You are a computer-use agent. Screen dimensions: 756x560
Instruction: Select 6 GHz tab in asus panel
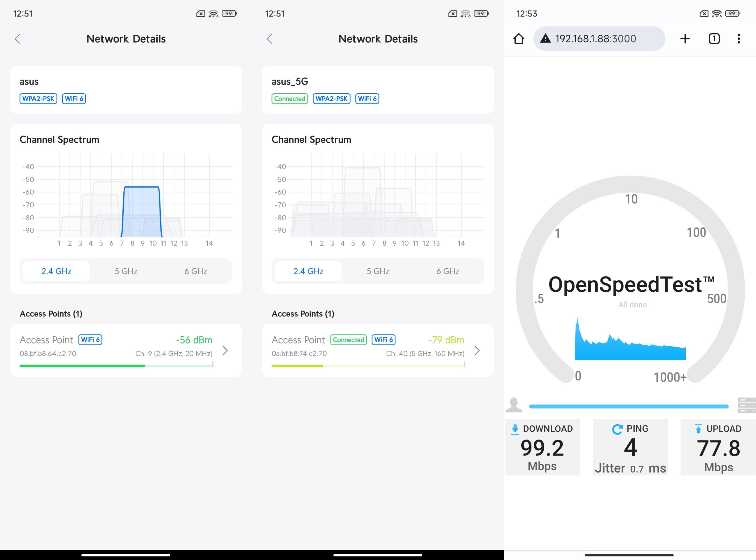point(196,271)
